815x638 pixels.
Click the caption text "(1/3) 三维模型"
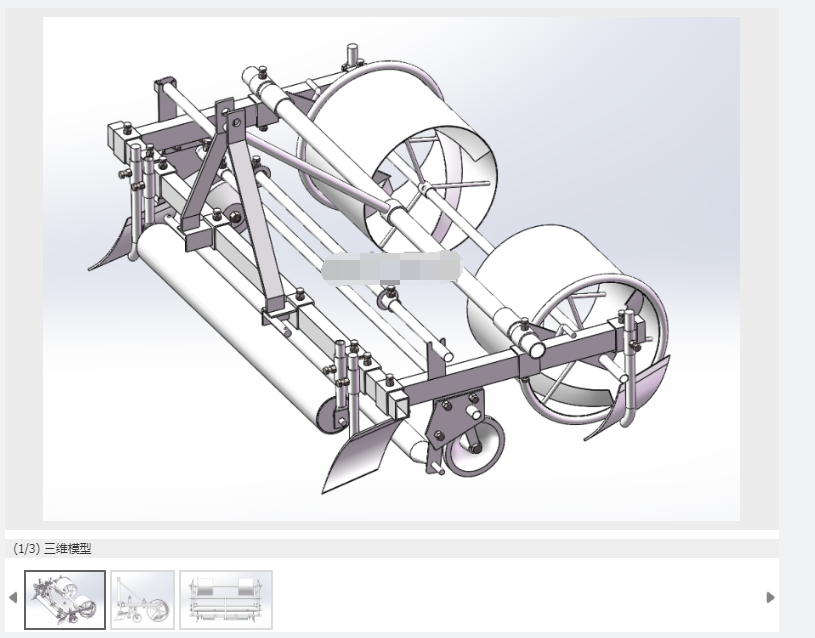[x=52, y=549]
